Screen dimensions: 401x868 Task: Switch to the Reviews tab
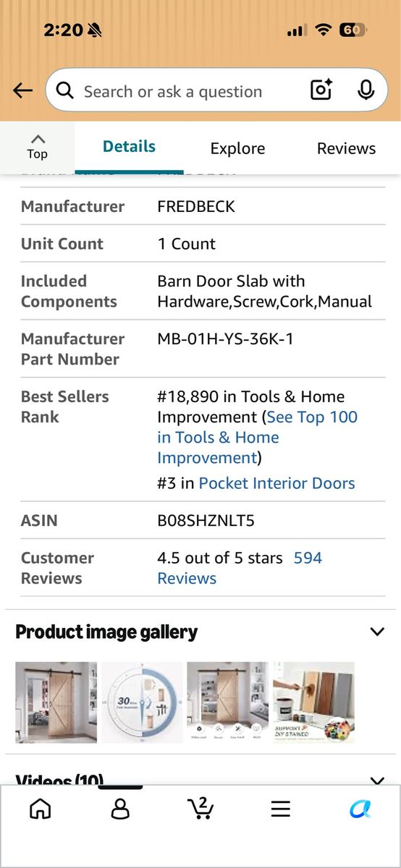[x=346, y=148]
